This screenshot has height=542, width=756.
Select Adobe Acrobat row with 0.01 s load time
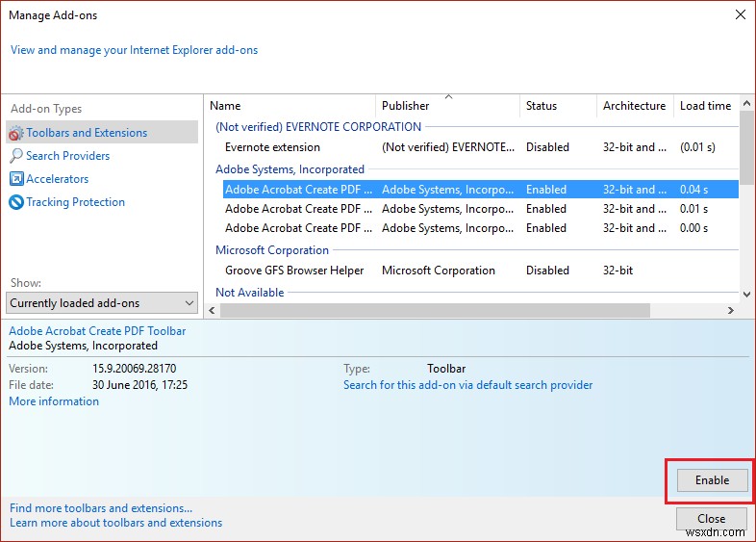[x=481, y=209]
